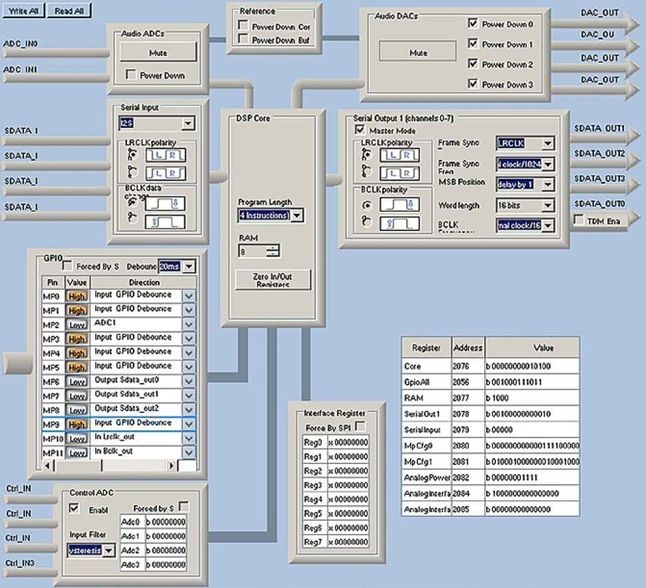Open the Word length 16 bits dropdown
This screenshot has width=646, height=588.
click(545, 205)
